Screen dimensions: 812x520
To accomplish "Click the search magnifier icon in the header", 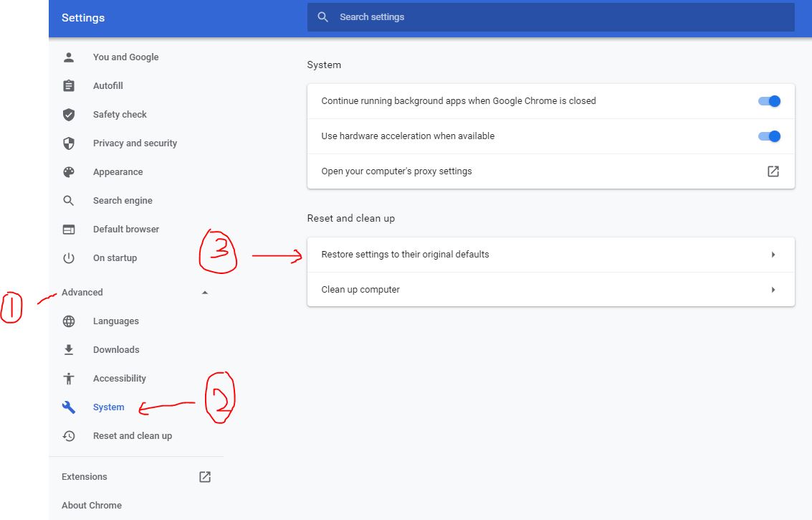I will (323, 17).
